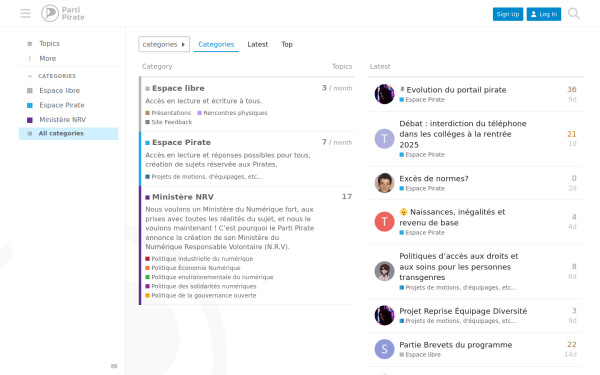Screen dimensions: 600x375
Task: Select Espace Pirate in the sidebar
Action: [x=68, y=105]
